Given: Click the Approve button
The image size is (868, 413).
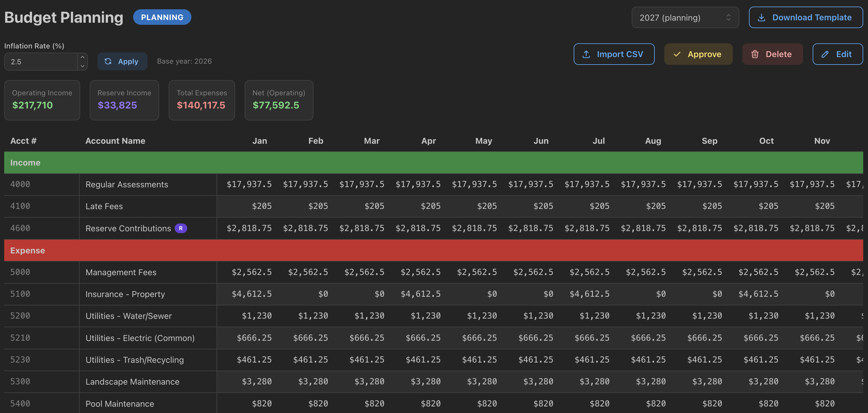Looking at the screenshot, I should tap(698, 54).
